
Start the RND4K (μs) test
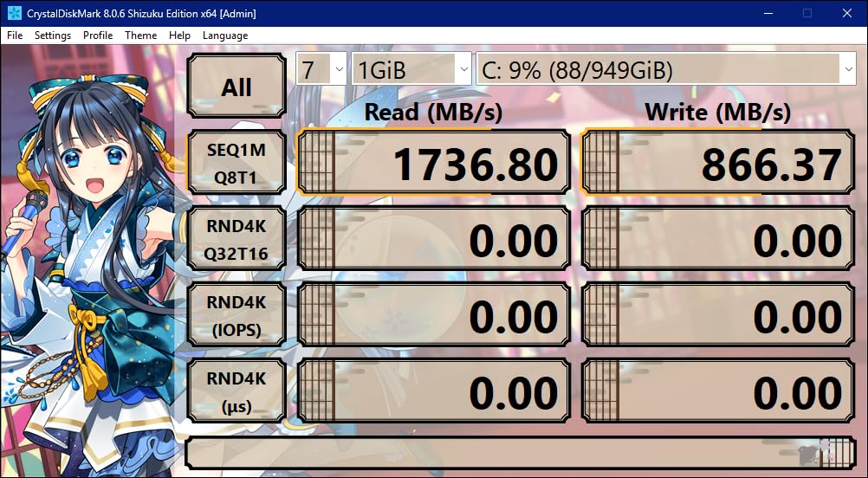coord(236,391)
